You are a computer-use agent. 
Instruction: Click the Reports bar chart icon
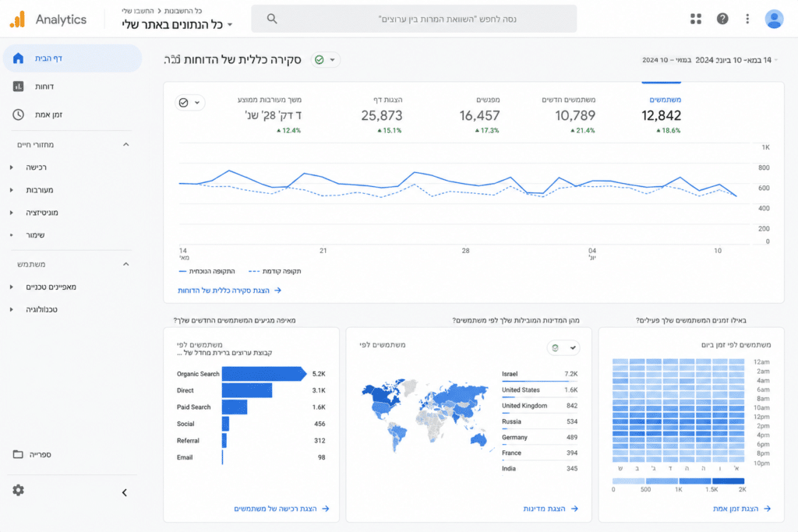click(x=19, y=86)
